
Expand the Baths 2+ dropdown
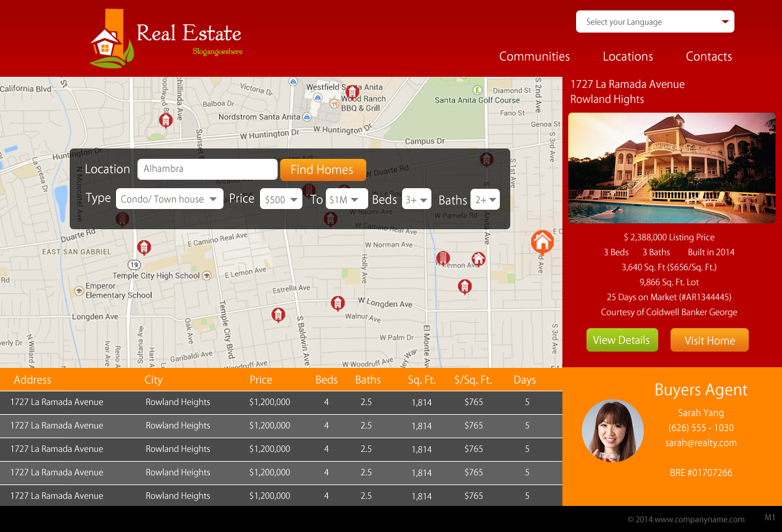pos(485,199)
